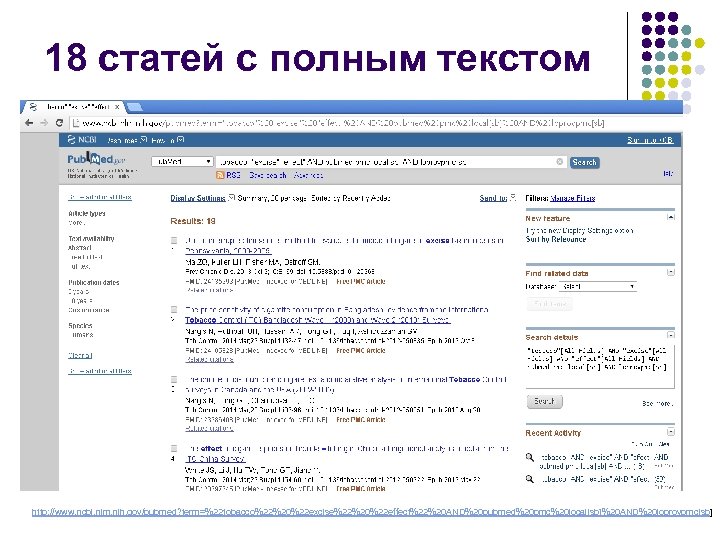720x540 pixels.
Task: Click the grey Search button under details
Action: click(x=544, y=401)
